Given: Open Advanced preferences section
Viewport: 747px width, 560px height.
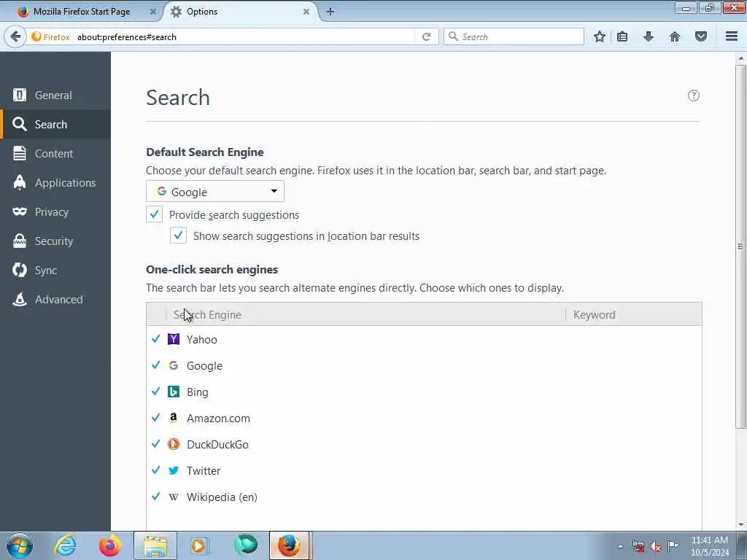Looking at the screenshot, I should tap(55, 300).
